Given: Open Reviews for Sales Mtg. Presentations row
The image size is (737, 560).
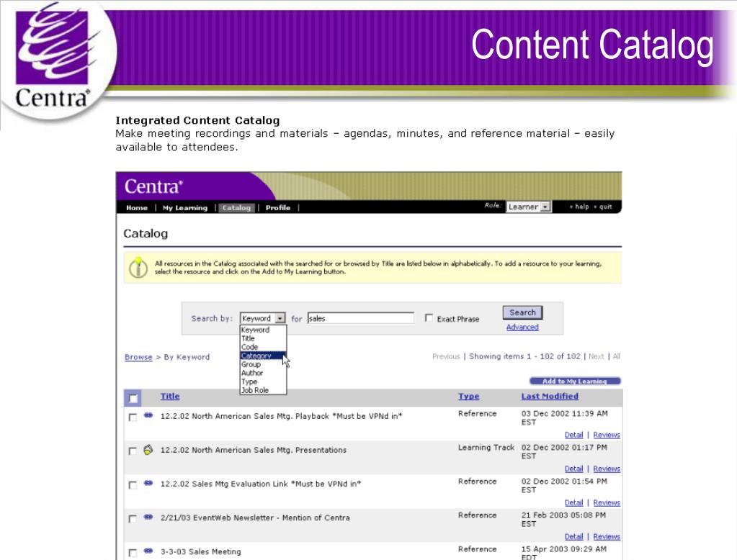Looking at the screenshot, I should (x=607, y=469).
